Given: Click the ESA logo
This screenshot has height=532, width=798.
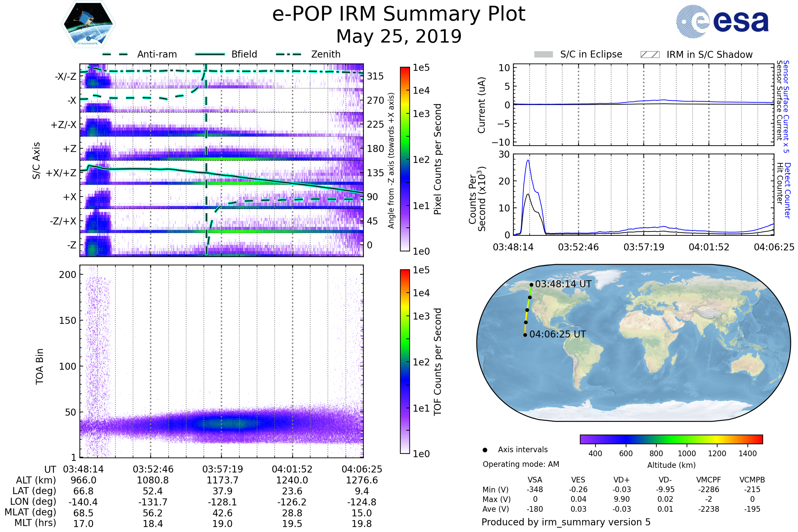Looking at the screenshot, I should pos(722,21).
